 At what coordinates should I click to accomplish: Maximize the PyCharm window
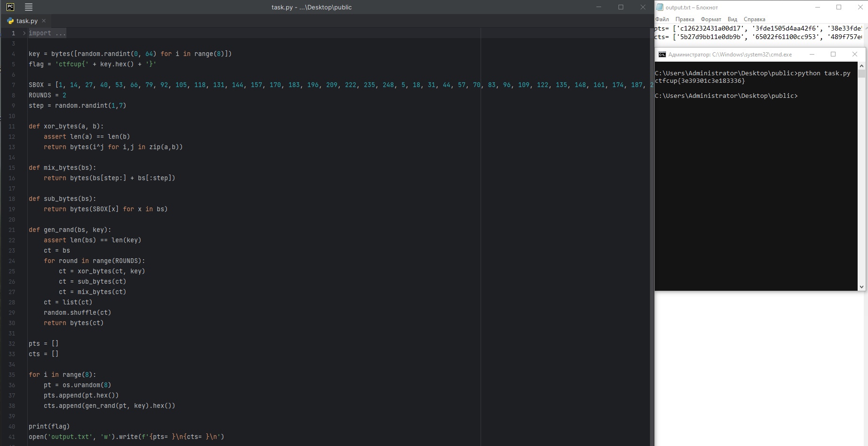[x=621, y=7]
